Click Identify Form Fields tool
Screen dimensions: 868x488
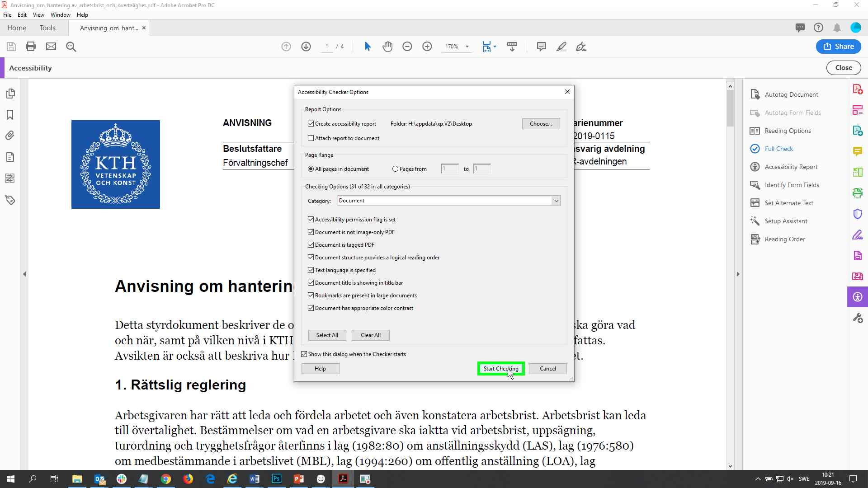(785, 185)
